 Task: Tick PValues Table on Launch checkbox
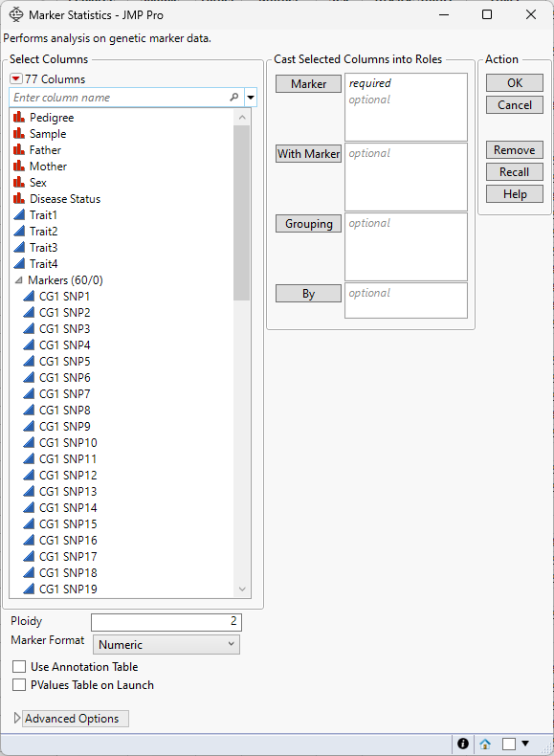[x=19, y=685]
